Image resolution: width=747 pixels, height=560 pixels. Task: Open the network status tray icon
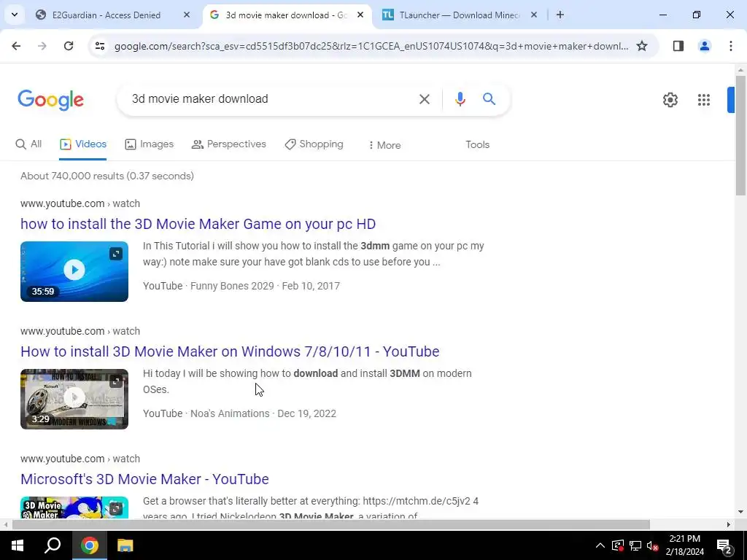635,545
